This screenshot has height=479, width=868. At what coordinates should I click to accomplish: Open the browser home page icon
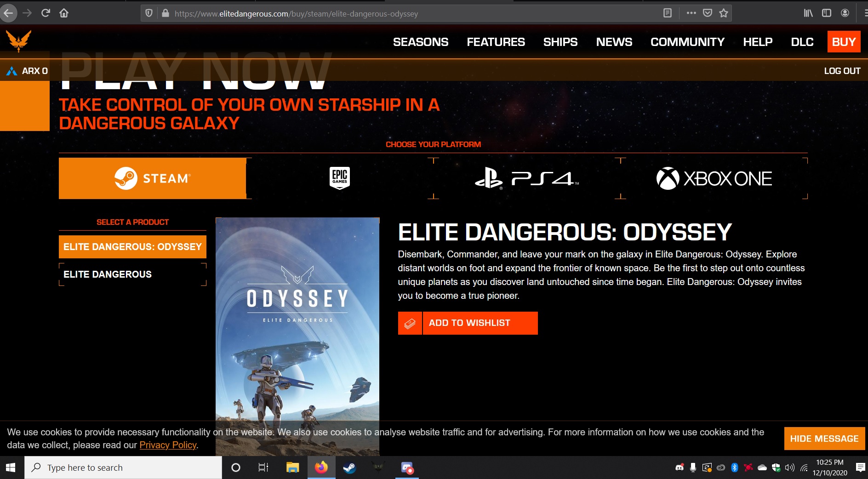tap(64, 13)
